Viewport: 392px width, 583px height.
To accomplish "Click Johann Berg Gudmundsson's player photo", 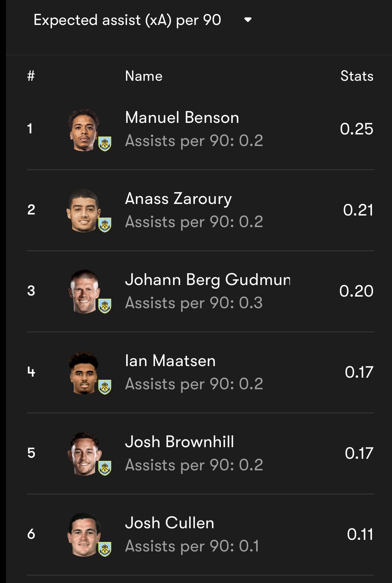I will click(x=84, y=291).
